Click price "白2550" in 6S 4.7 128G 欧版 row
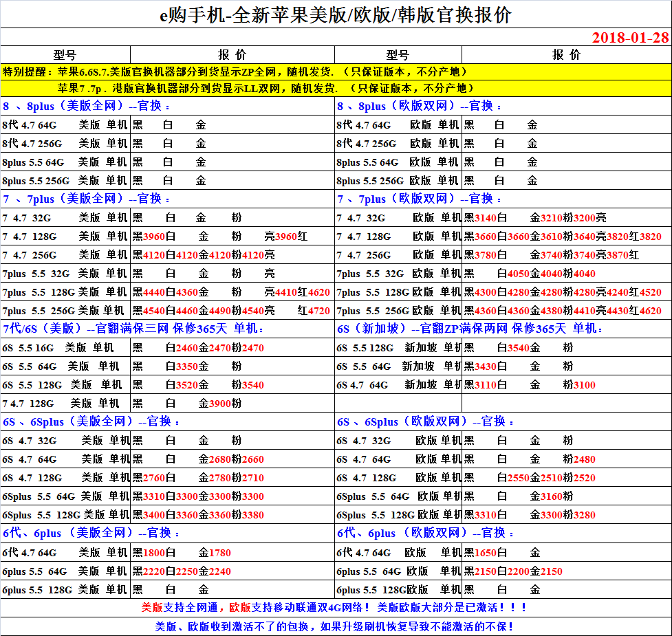This screenshot has width=672, height=636. (x=513, y=478)
